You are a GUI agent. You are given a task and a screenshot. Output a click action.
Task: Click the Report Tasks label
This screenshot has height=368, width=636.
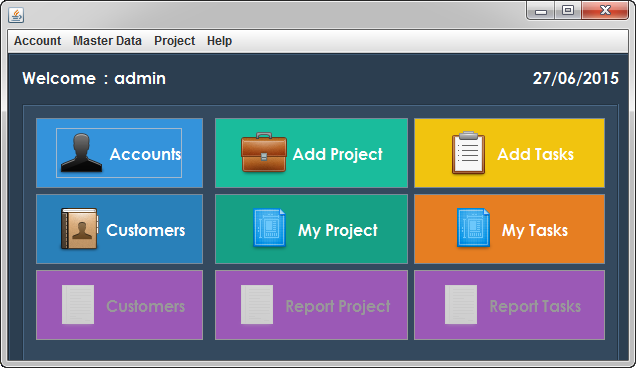(535, 306)
